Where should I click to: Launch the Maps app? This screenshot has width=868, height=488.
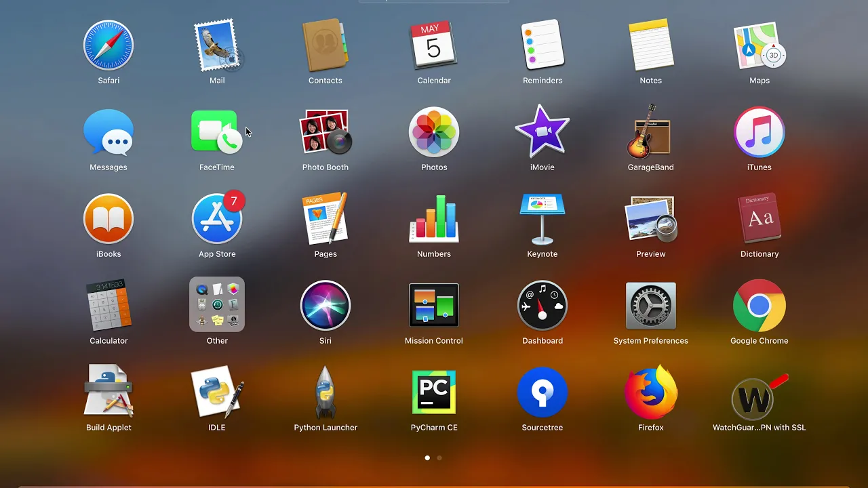click(759, 45)
